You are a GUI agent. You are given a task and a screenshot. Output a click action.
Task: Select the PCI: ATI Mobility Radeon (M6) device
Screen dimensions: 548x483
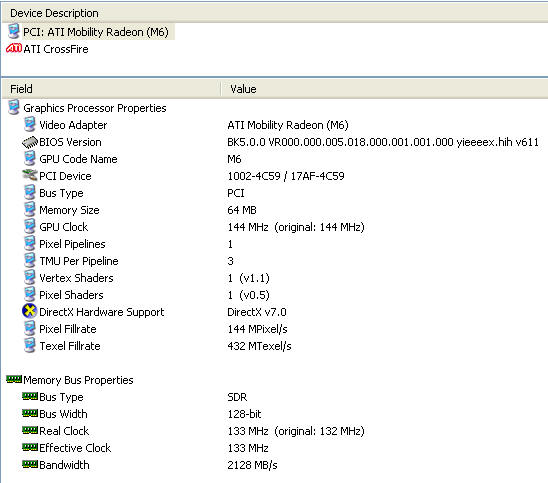96,32
